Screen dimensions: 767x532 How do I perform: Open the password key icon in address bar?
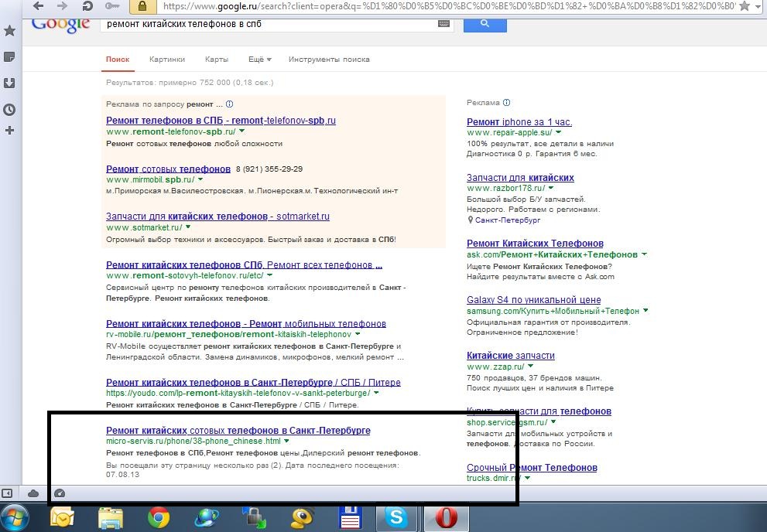(112, 6)
